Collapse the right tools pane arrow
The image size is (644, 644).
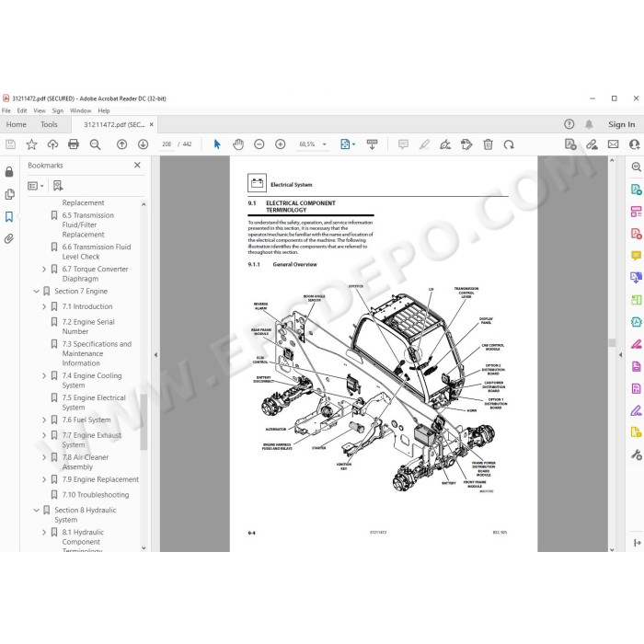pyautogui.click(x=620, y=355)
